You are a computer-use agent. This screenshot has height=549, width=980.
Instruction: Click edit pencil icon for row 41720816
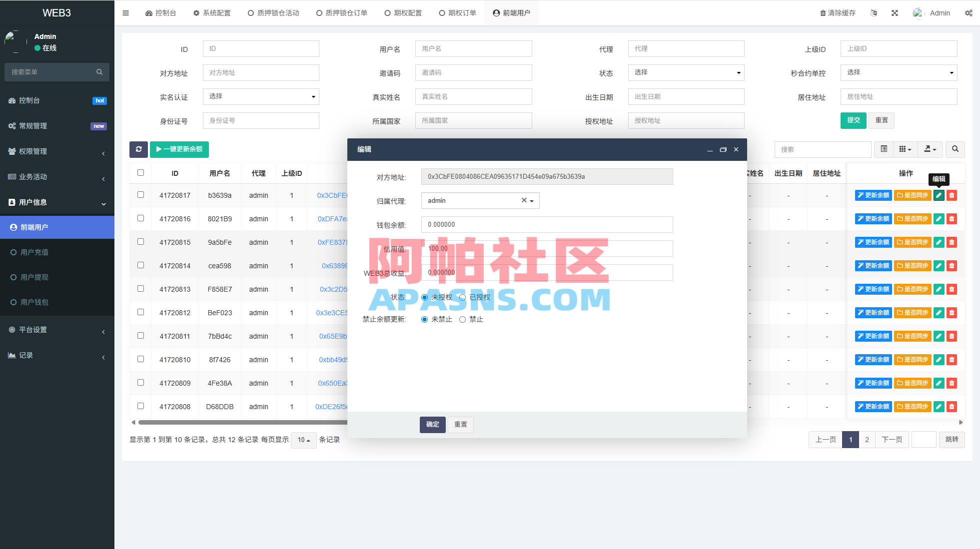[939, 219]
